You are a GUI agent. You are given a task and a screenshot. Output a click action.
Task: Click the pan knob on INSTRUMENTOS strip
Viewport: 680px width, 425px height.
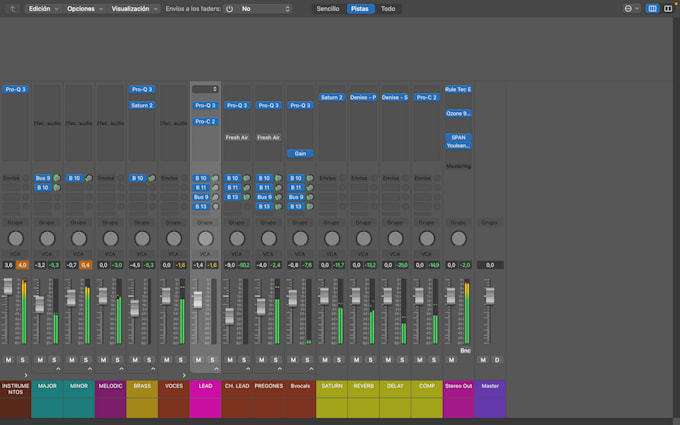tap(16, 239)
